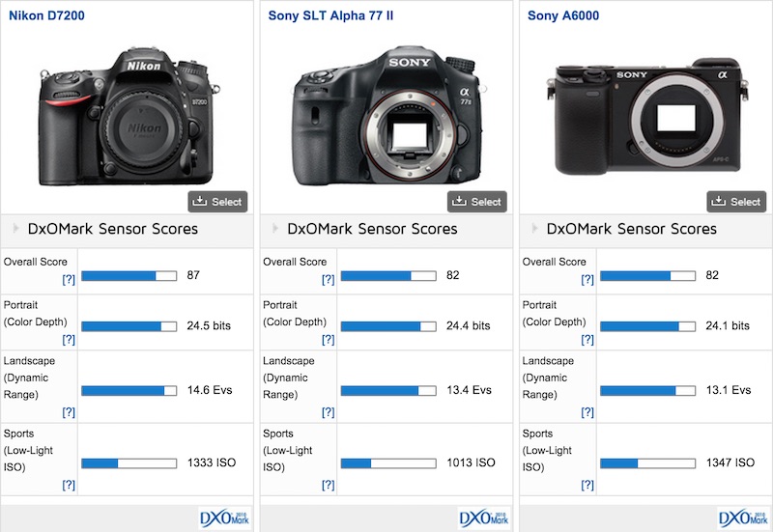Screen dimensions: 773x532
Task: Open the Sony A6000 title link
Action: 563,15
